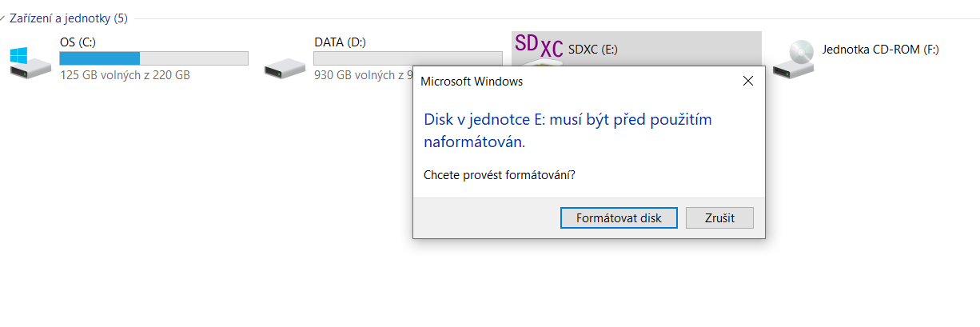Viewport: 980px width, 327px height.
Task: Click the SDXC (E:) drive label
Action: coord(592,49)
